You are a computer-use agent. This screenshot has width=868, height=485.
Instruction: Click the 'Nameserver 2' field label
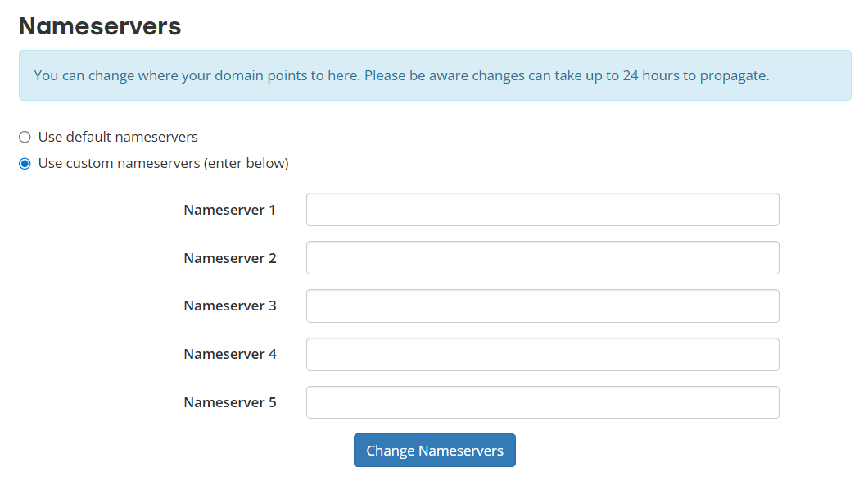[230, 259]
